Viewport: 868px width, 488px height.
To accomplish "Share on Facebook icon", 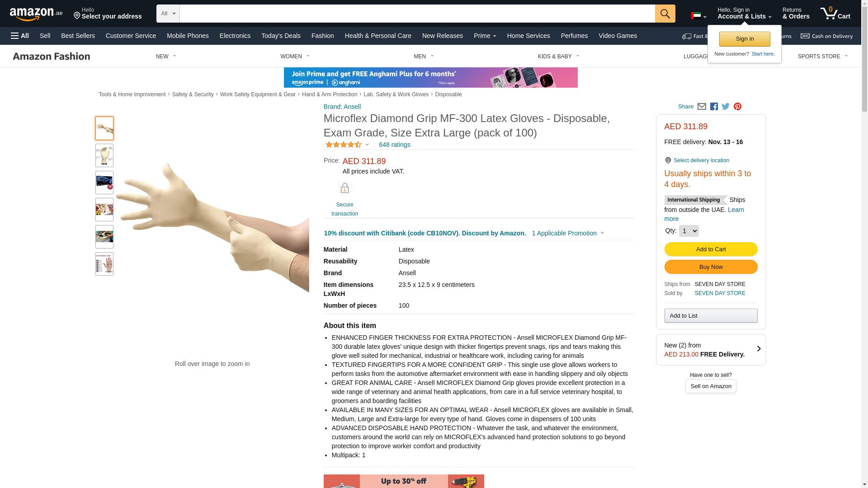I will pos(714,107).
